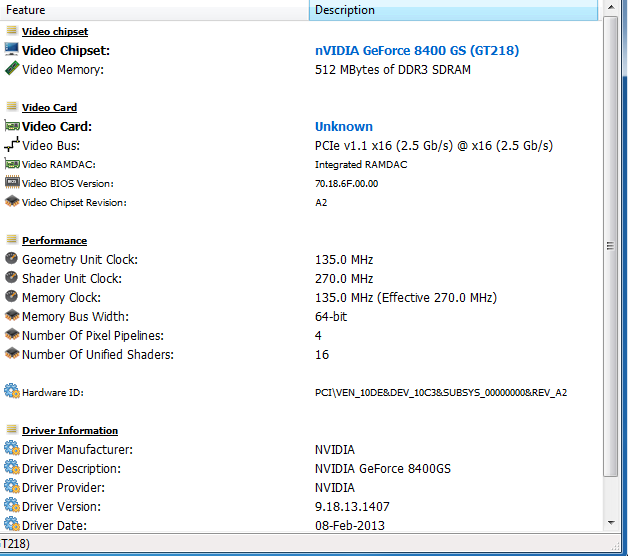
Task: Select the NVIDIA GeForce 8400GS driver description
Action: (382, 469)
